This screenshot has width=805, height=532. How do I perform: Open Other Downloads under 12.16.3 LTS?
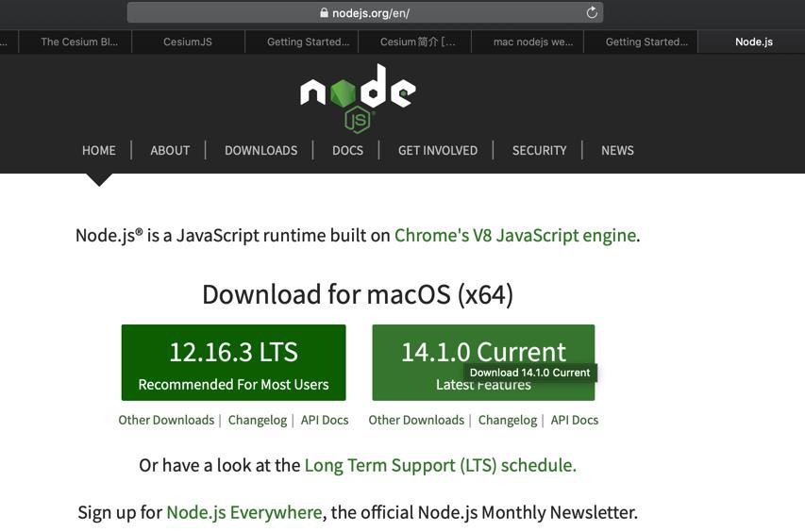pos(166,420)
